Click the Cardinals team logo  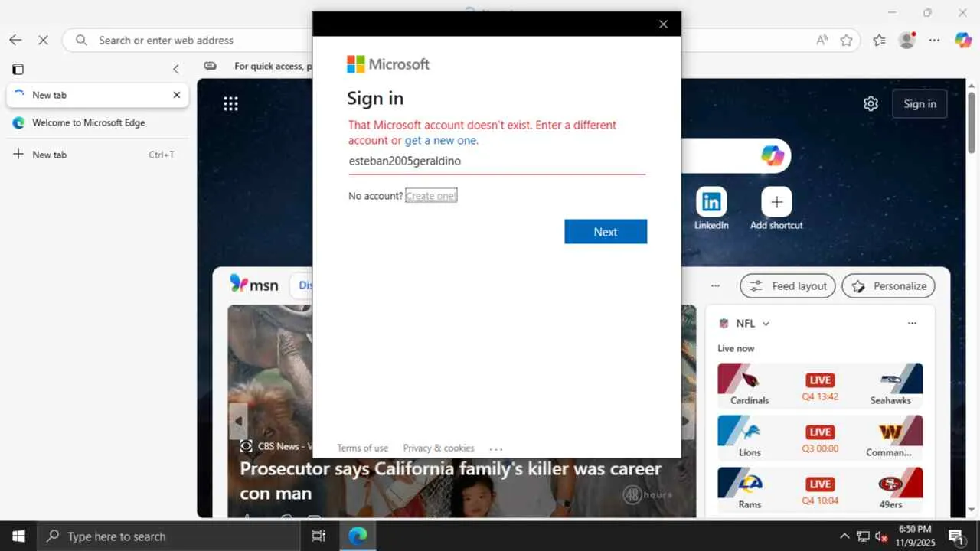[x=750, y=379]
